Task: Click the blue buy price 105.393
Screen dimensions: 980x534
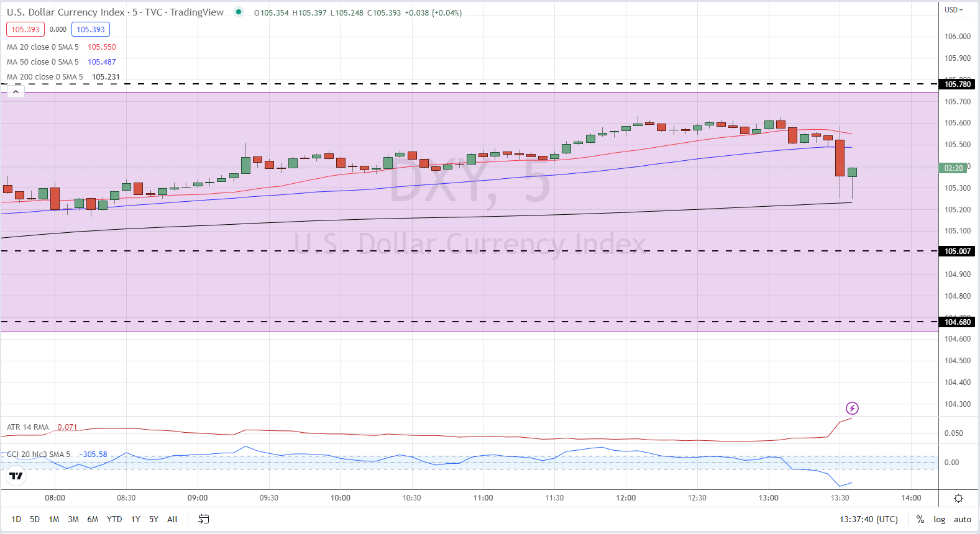Action: point(91,29)
